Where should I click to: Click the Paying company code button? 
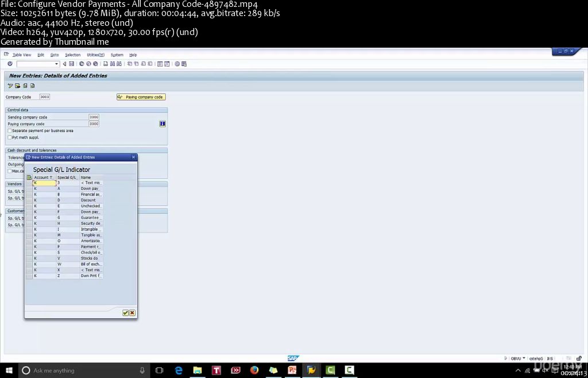click(141, 97)
